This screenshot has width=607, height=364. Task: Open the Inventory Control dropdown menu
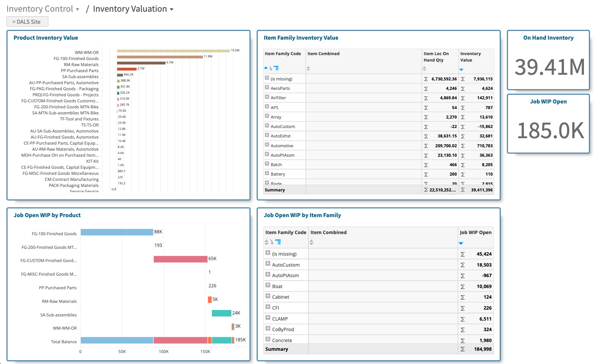pos(77,9)
